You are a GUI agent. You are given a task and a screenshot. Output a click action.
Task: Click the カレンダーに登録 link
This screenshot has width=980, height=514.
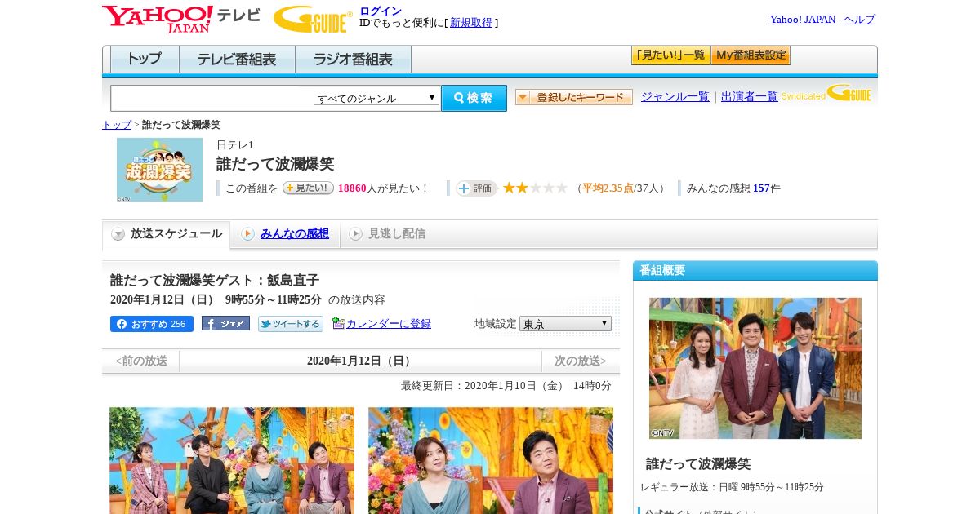[x=389, y=324]
